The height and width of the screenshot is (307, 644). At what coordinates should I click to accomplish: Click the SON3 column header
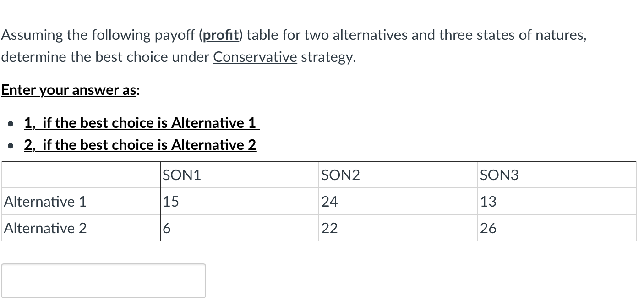499,175
